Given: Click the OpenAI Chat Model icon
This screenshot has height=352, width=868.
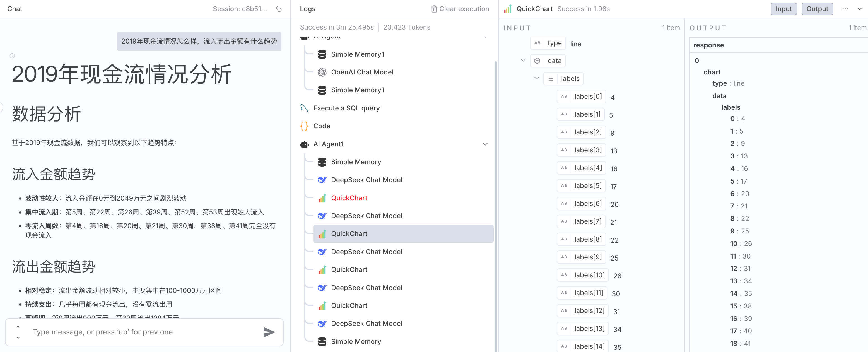Looking at the screenshot, I should point(322,72).
